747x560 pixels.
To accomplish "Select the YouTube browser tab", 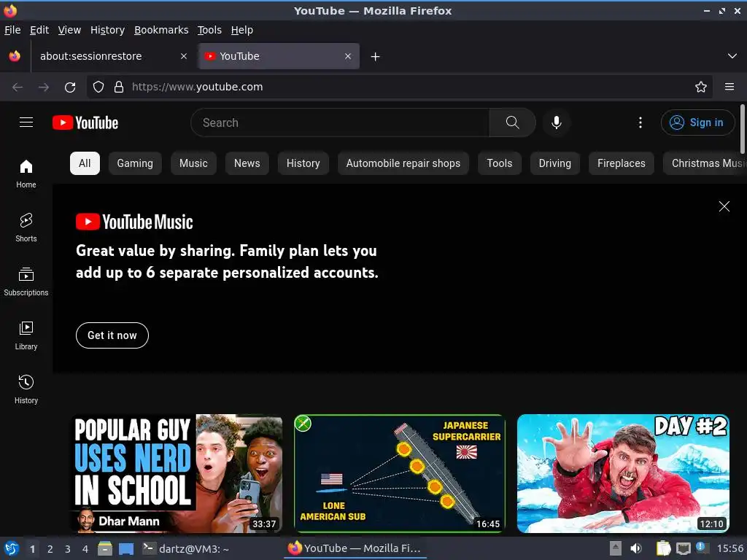I will coord(279,56).
